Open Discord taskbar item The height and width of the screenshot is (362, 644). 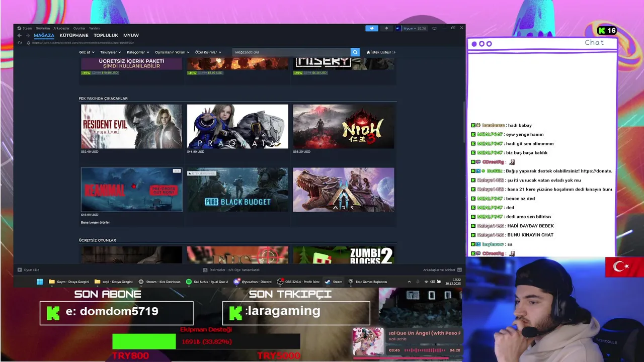[x=253, y=282]
